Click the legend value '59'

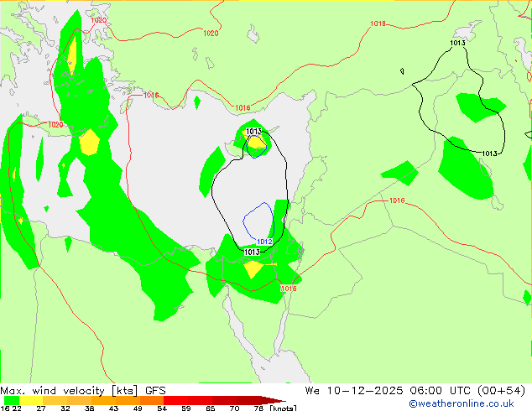(x=186, y=408)
